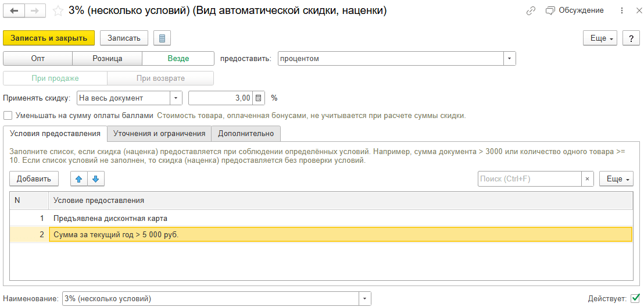Expand the 'Наименование' field dropdown

tap(364, 299)
